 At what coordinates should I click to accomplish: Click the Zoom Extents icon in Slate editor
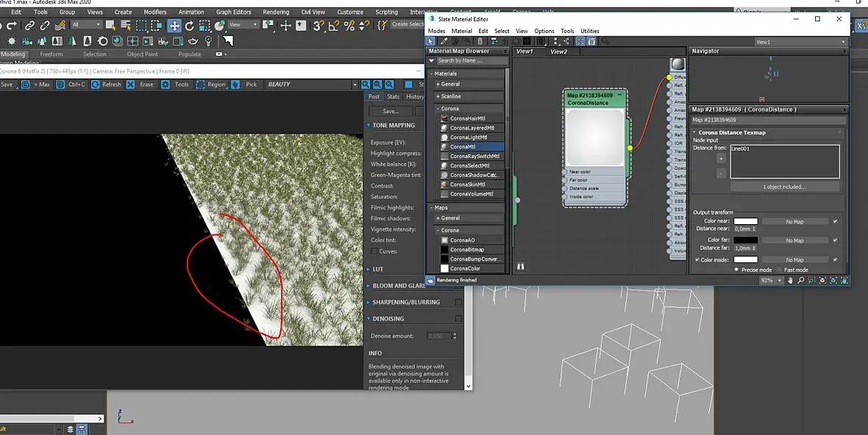[x=822, y=281]
